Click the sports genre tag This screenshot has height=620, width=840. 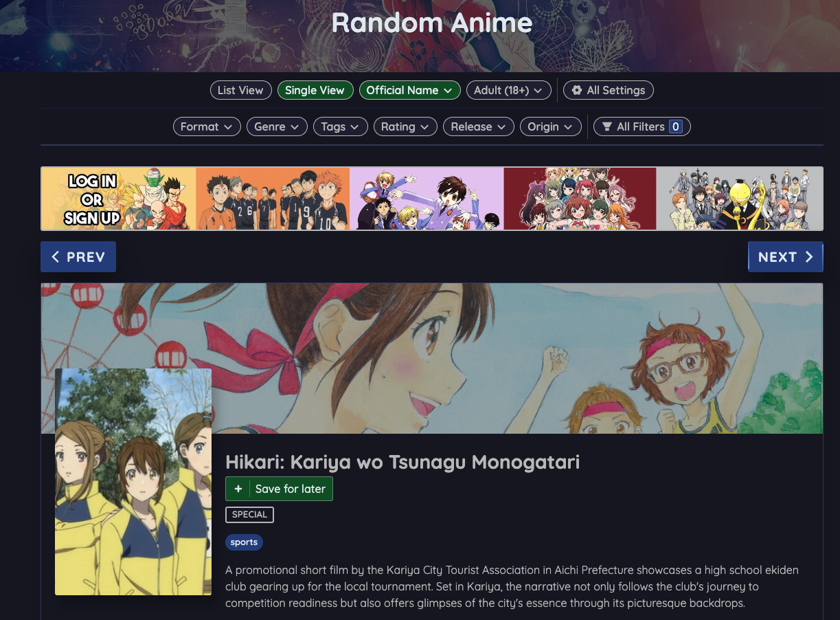[244, 542]
